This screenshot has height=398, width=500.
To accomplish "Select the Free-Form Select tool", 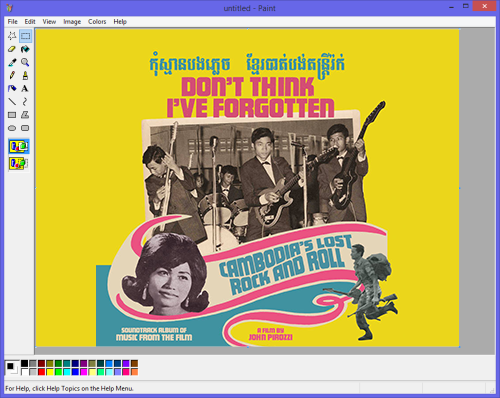I will 12,36.
